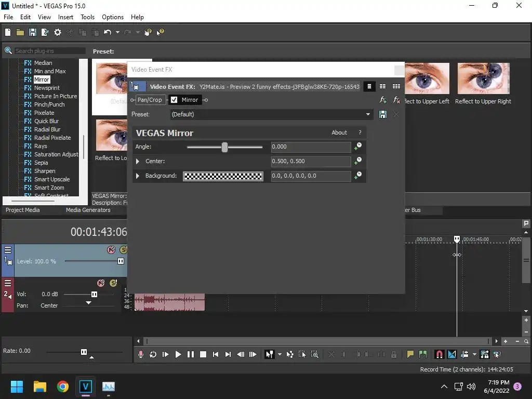The height and width of the screenshot is (399, 532).
Task: Mute video track 1
Action: coord(111,250)
